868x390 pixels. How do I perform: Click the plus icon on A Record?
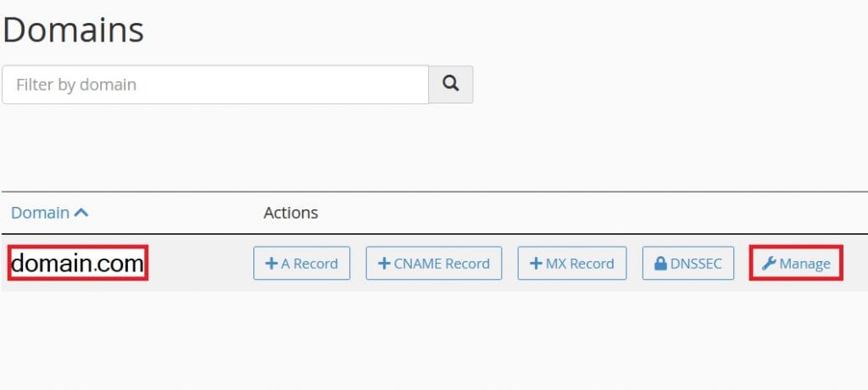[271, 263]
